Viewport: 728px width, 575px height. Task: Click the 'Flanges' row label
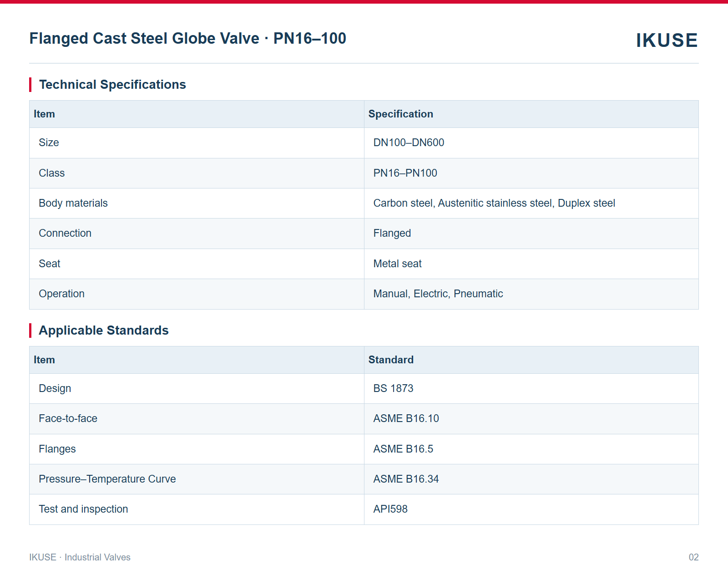point(57,449)
